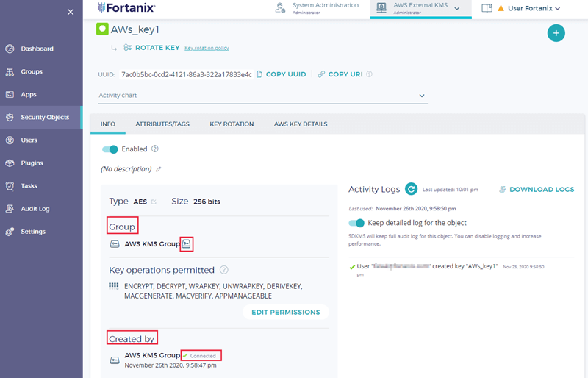Refresh Activity Logs
The height and width of the screenshot is (378, 588).
point(411,189)
